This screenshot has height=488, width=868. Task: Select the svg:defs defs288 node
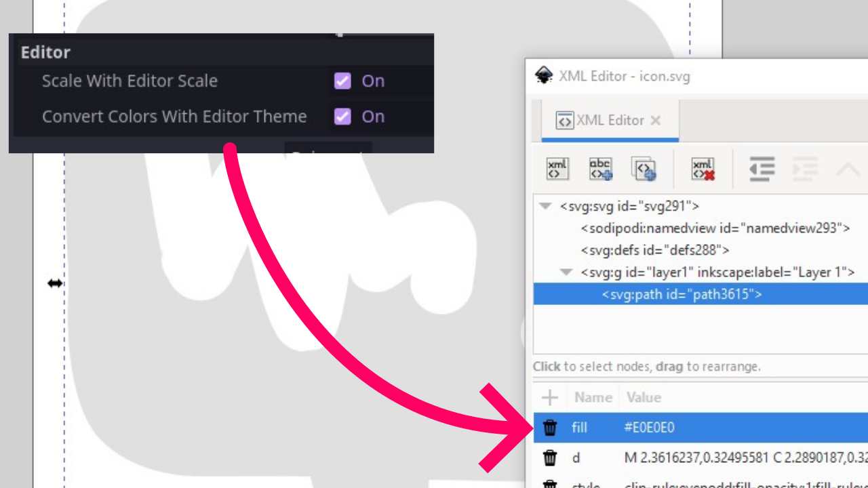pyautogui.click(x=654, y=250)
